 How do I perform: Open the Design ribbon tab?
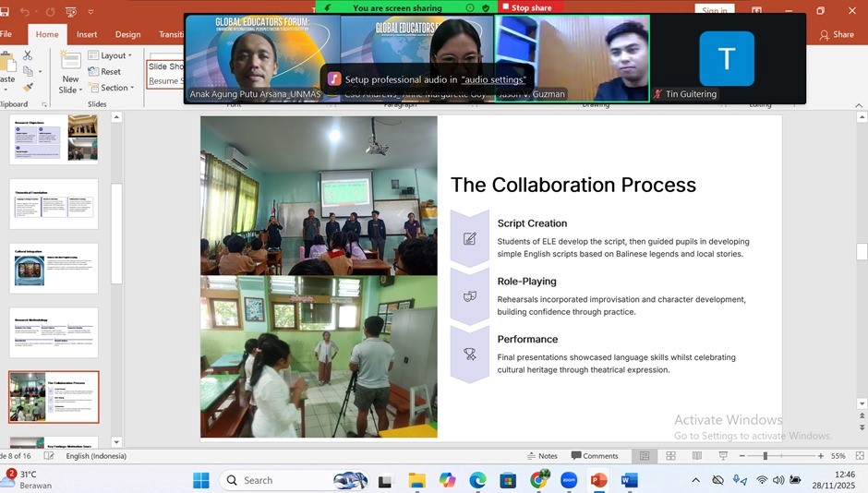click(x=127, y=34)
